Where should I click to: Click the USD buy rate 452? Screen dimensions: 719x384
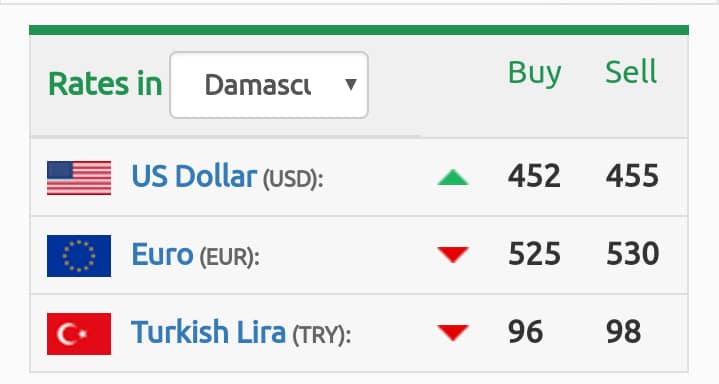[534, 176]
